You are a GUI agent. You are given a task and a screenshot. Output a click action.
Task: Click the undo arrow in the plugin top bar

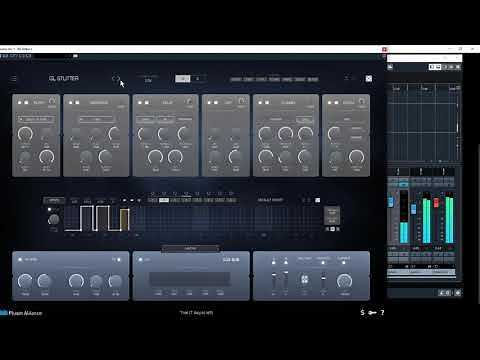pyautogui.click(x=346, y=78)
